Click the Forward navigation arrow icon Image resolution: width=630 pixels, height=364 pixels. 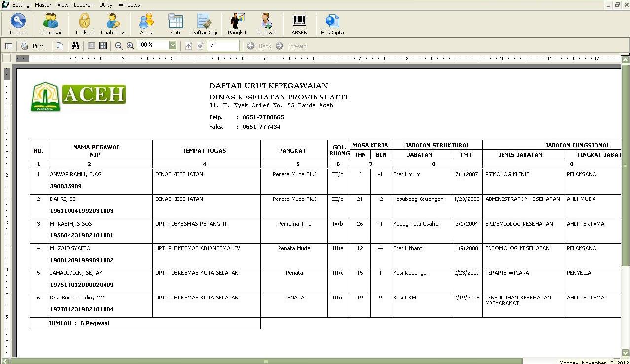point(280,46)
